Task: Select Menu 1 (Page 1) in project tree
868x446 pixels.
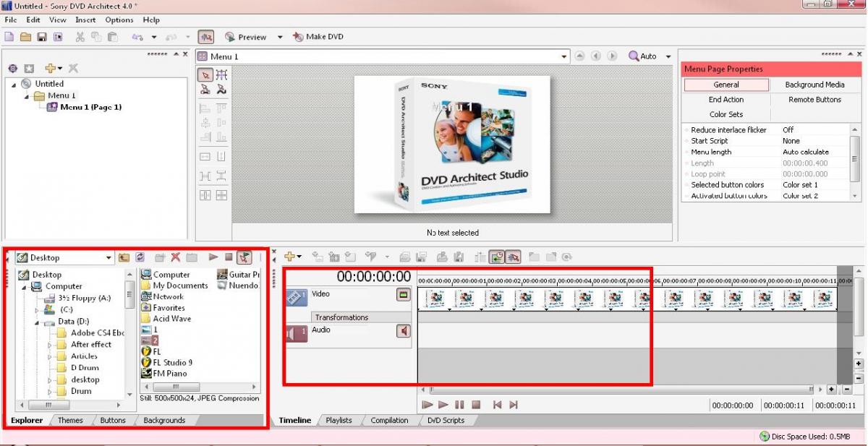Action: 90,107
